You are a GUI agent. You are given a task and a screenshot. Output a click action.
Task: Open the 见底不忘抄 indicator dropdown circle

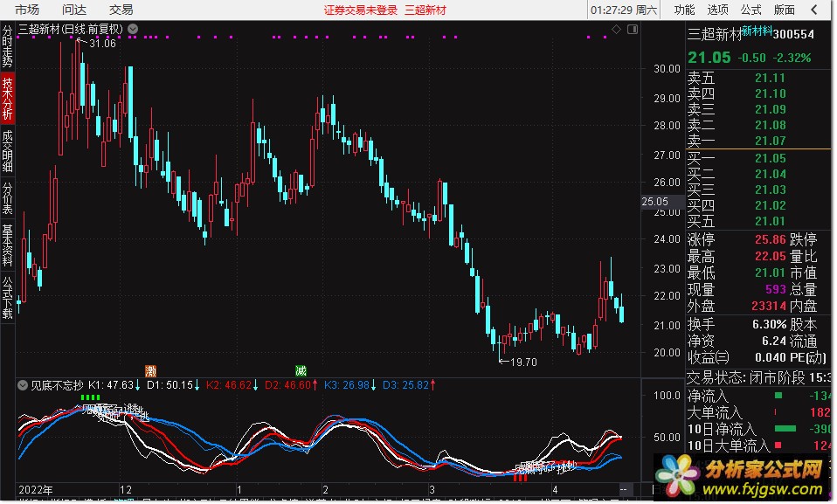click(x=23, y=385)
